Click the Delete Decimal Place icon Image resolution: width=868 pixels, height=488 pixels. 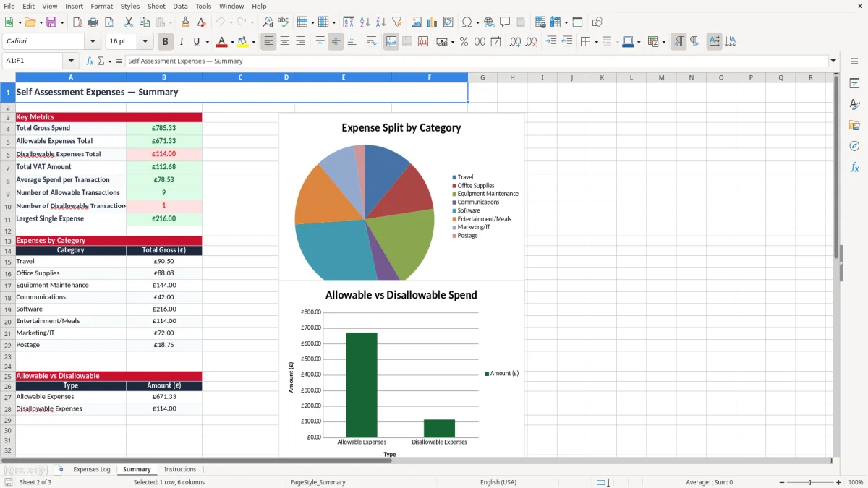(x=531, y=42)
